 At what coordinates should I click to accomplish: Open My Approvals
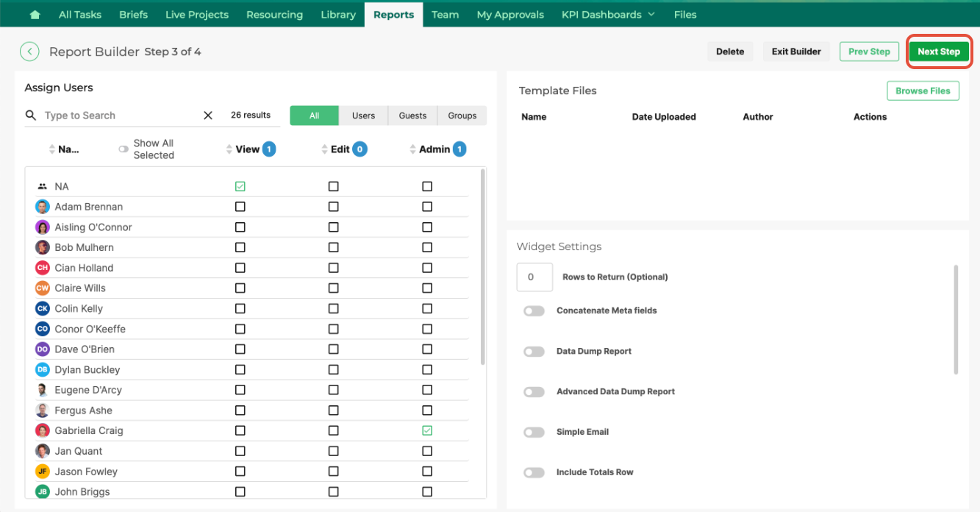(x=510, y=15)
